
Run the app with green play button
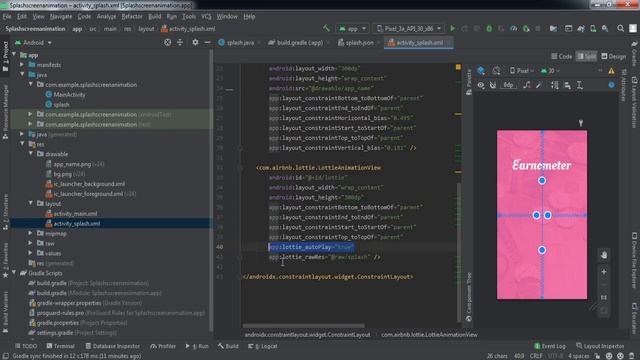coord(452,29)
